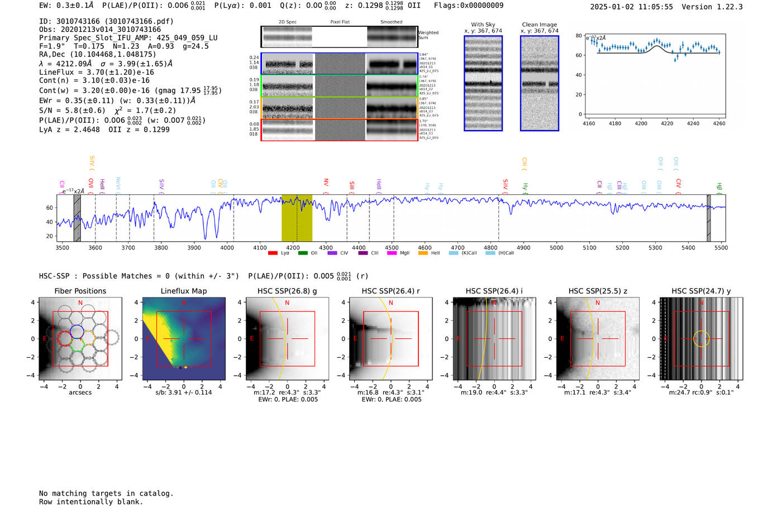Open the Clean Image cutout
Screen dimensions: 782x532
(x=540, y=83)
